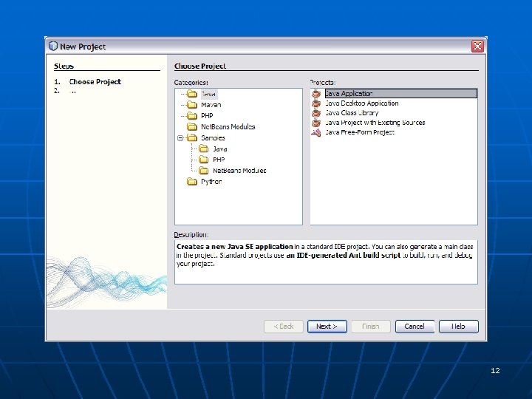
Task: Click the Maven category folder icon
Action: click(x=192, y=105)
